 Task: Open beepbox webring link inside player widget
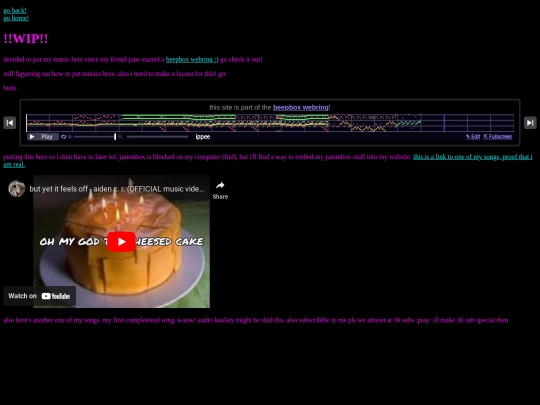301,107
